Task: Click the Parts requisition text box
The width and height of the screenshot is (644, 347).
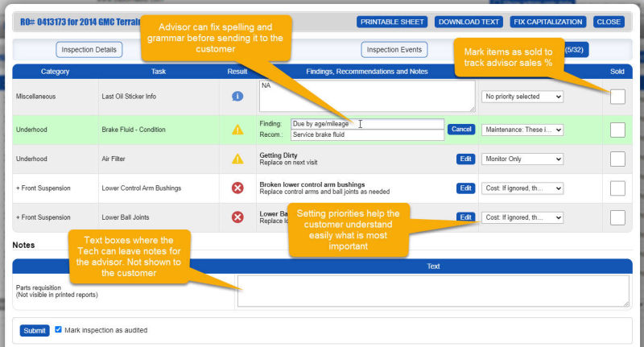Action: pos(433,291)
